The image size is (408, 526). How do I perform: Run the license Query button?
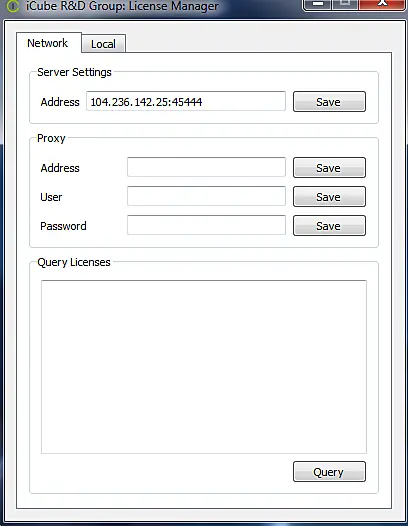click(x=329, y=472)
